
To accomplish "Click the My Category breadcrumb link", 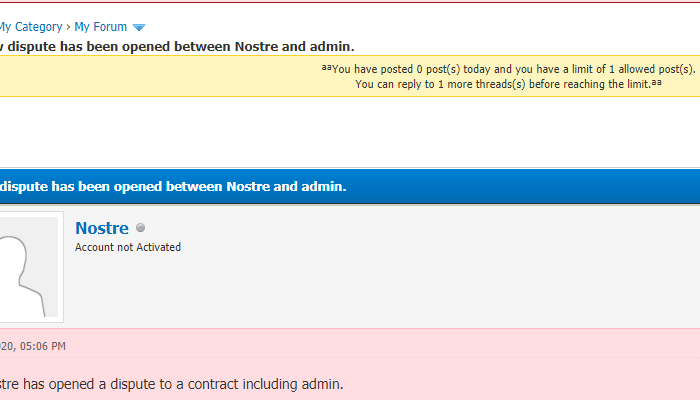I will pos(30,27).
